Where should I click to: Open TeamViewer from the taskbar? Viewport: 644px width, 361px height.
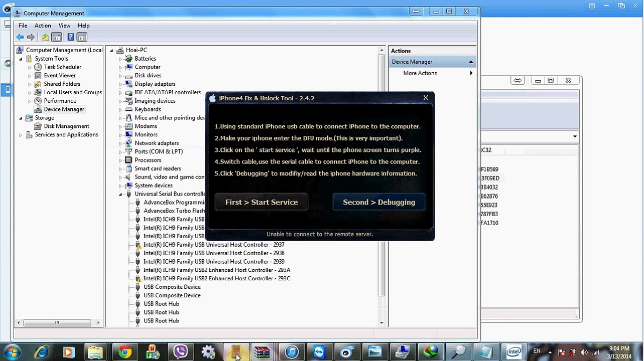pyautogui.click(x=319, y=352)
